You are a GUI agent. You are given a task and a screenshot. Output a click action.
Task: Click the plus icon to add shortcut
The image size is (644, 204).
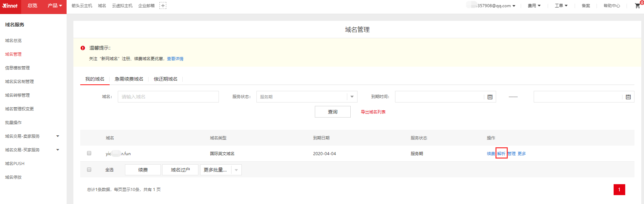(163, 5)
